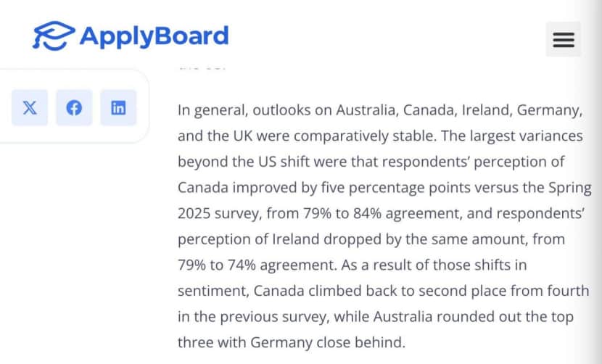Click the ApplyBoard graduation cap logo icon
Screen dimensions: 602x364
53,36
